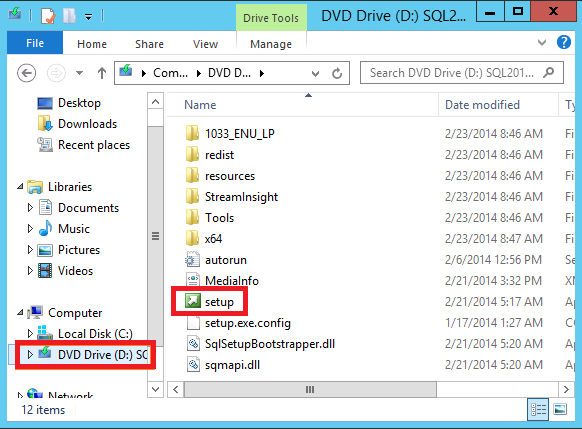Click the DVD drive icon in address bar
582x429 pixels.
tap(126, 71)
